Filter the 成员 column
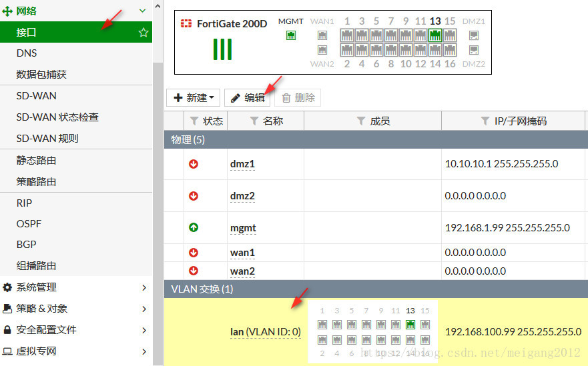The height and width of the screenshot is (366, 588). click(x=361, y=121)
